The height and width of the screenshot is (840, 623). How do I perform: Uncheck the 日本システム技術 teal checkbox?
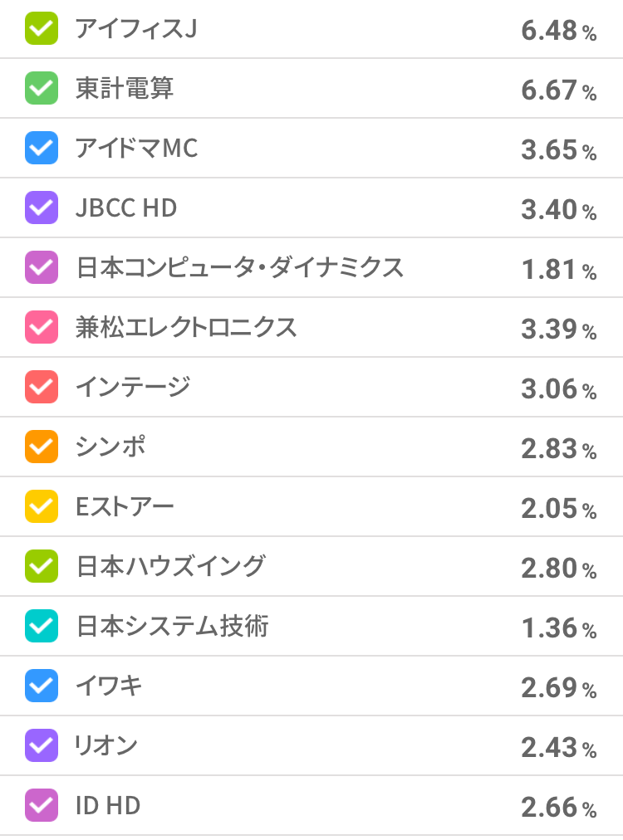pyautogui.click(x=42, y=626)
